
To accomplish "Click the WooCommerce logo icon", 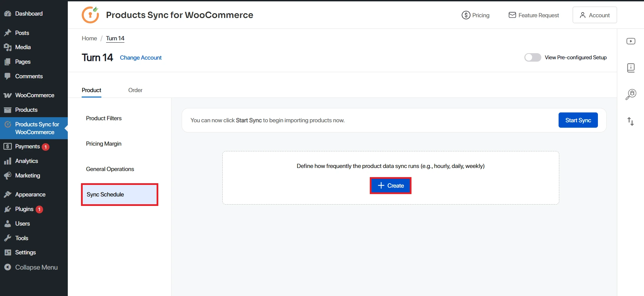I will click(x=7, y=96).
